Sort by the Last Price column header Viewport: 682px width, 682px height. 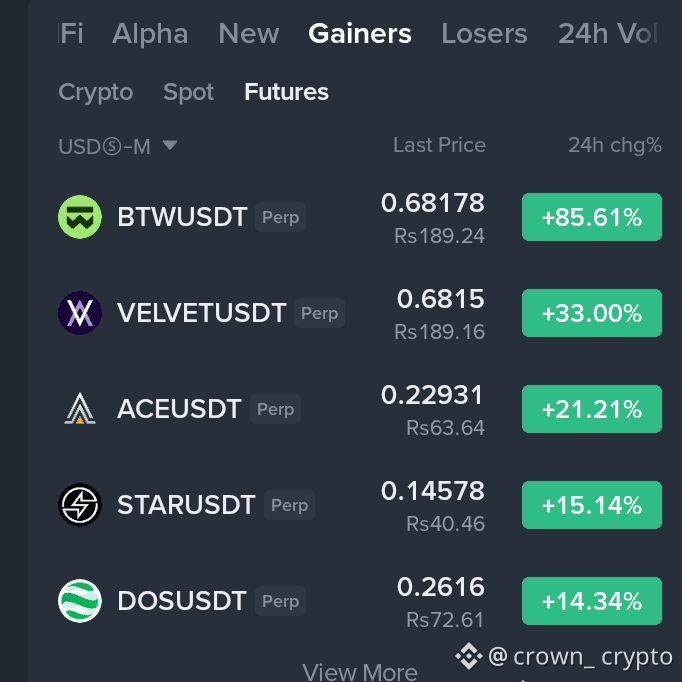tap(439, 145)
